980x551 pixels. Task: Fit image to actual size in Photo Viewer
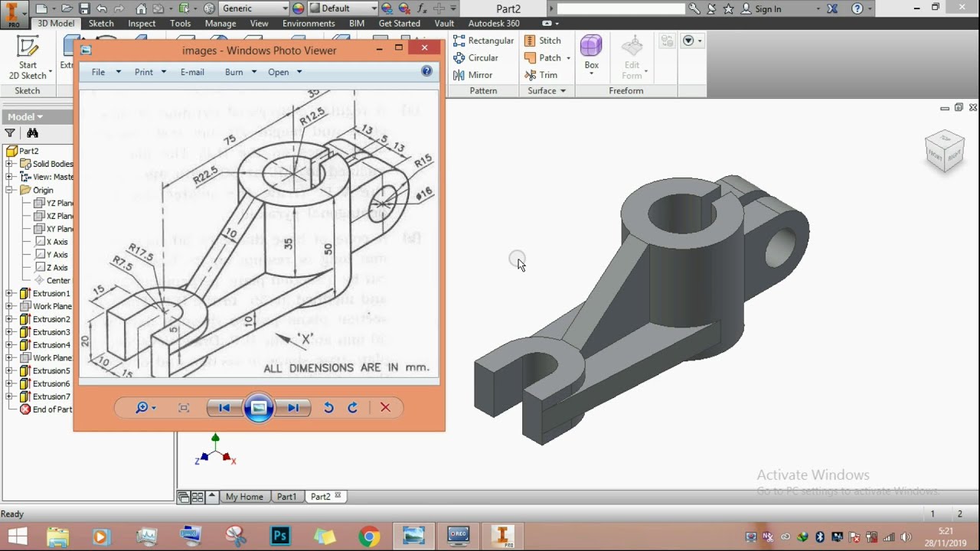pos(184,408)
